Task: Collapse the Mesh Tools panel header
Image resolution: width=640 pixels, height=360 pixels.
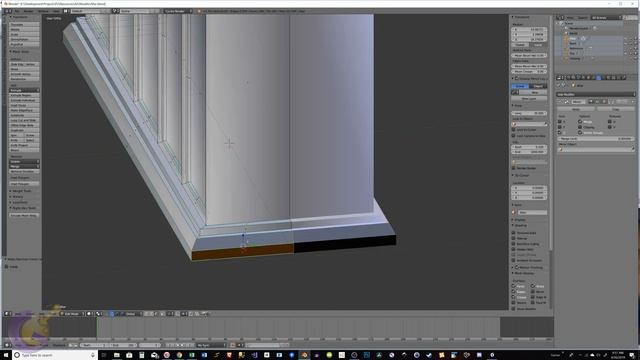Action: tap(20, 51)
